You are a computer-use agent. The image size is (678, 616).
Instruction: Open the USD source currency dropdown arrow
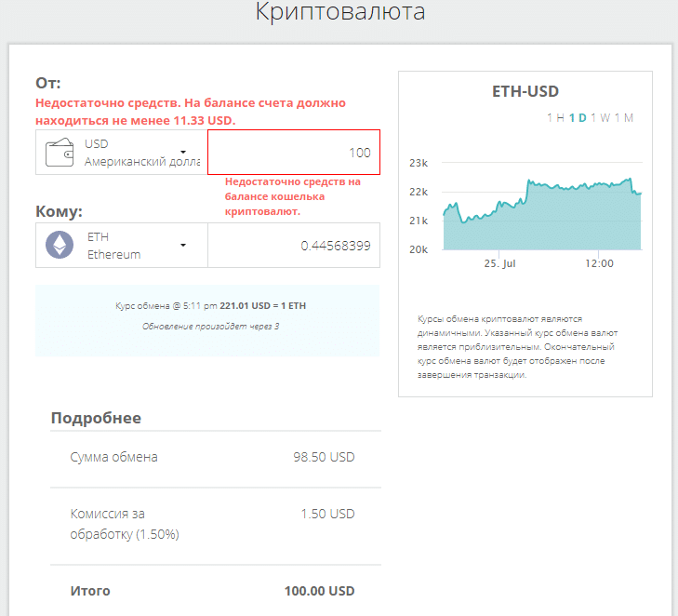point(183,152)
